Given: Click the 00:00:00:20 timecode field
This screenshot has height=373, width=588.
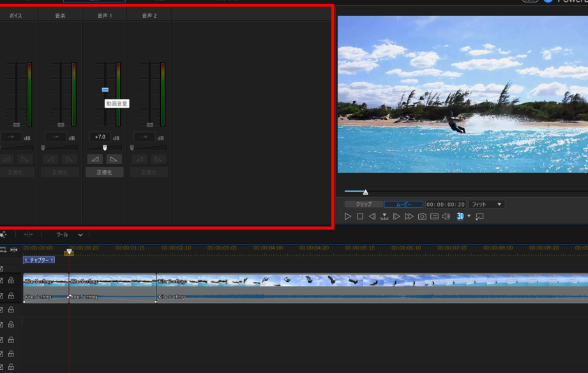Looking at the screenshot, I should [x=446, y=204].
